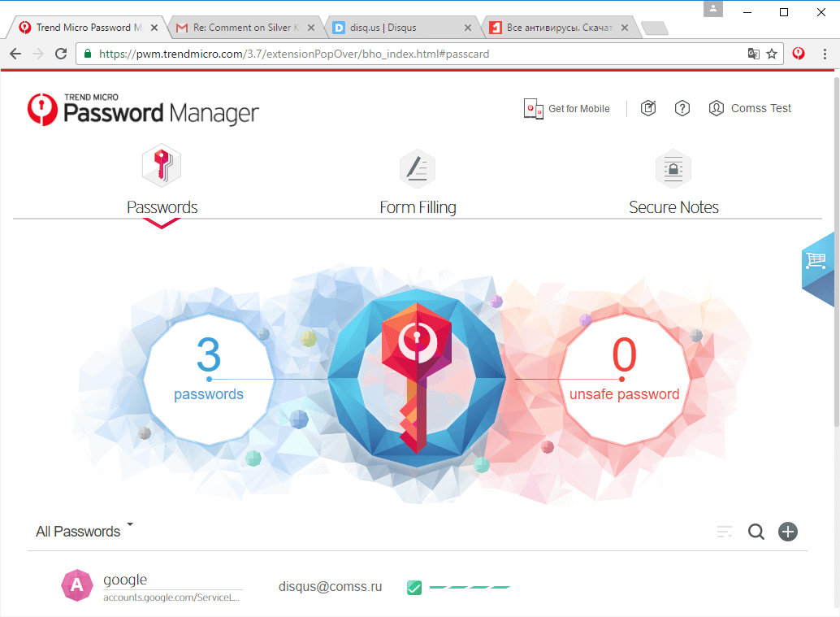
Task: Click the google entry avatar icon
Action: pyautogui.click(x=76, y=584)
